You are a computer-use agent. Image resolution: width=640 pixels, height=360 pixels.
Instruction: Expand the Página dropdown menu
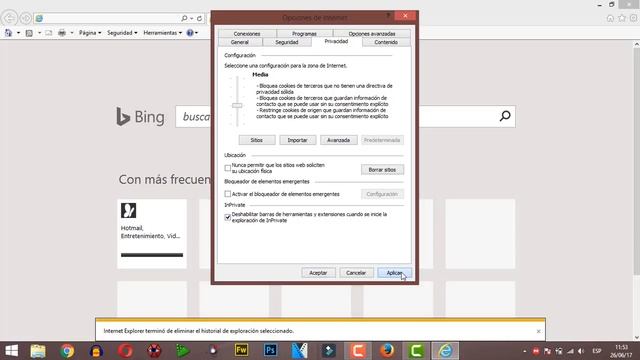(90, 33)
